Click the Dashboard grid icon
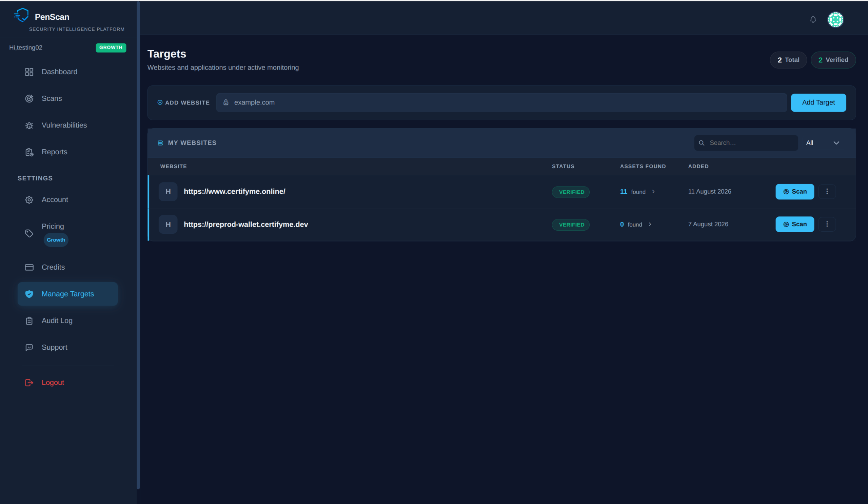 tap(29, 72)
